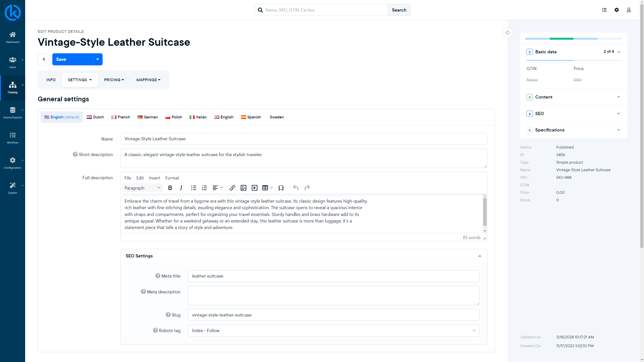Collapse the SEO Settings section
The height and width of the screenshot is (362, 644).
pyautogui.click(x=480, y=256)
